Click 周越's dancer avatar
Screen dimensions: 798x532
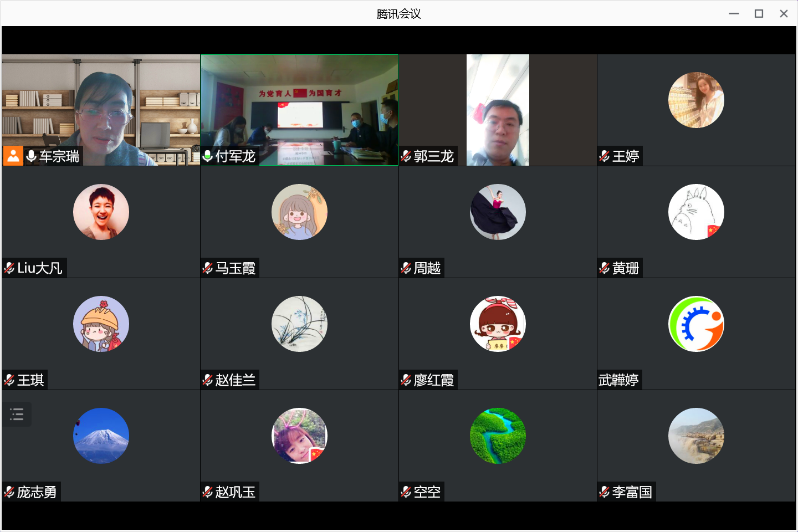(498, 212)
